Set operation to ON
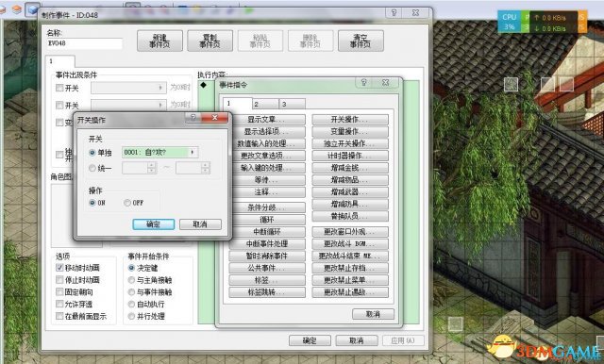 (92, 203)
